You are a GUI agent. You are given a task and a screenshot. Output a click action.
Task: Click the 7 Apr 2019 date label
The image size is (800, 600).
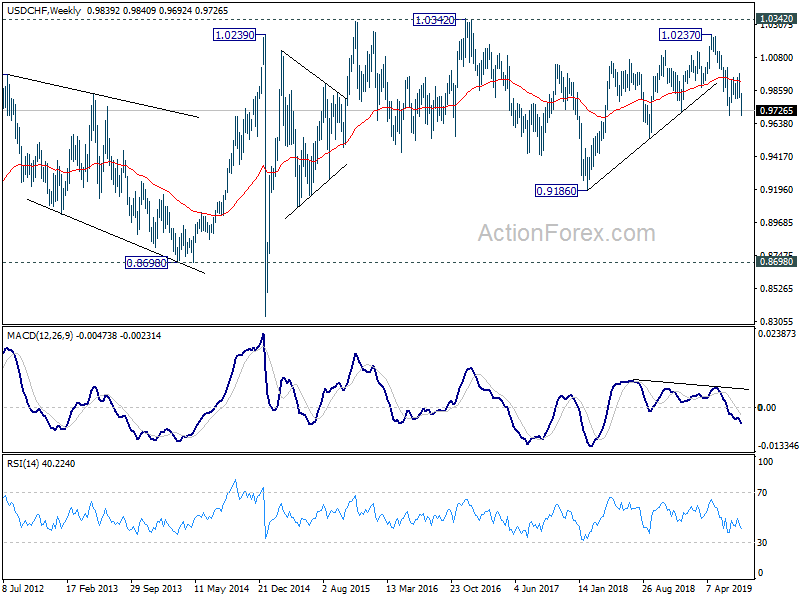[730, 589]
